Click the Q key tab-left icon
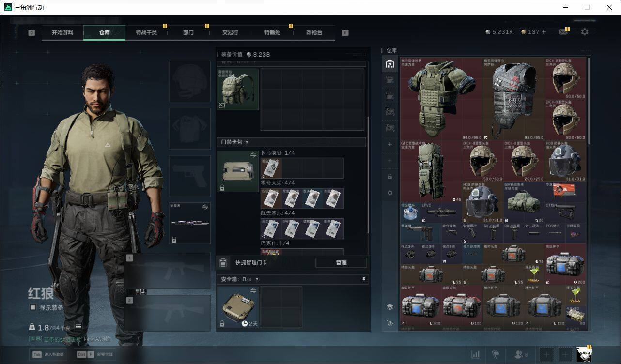Viewport: 621px width, 364px height. pos(31,33)
